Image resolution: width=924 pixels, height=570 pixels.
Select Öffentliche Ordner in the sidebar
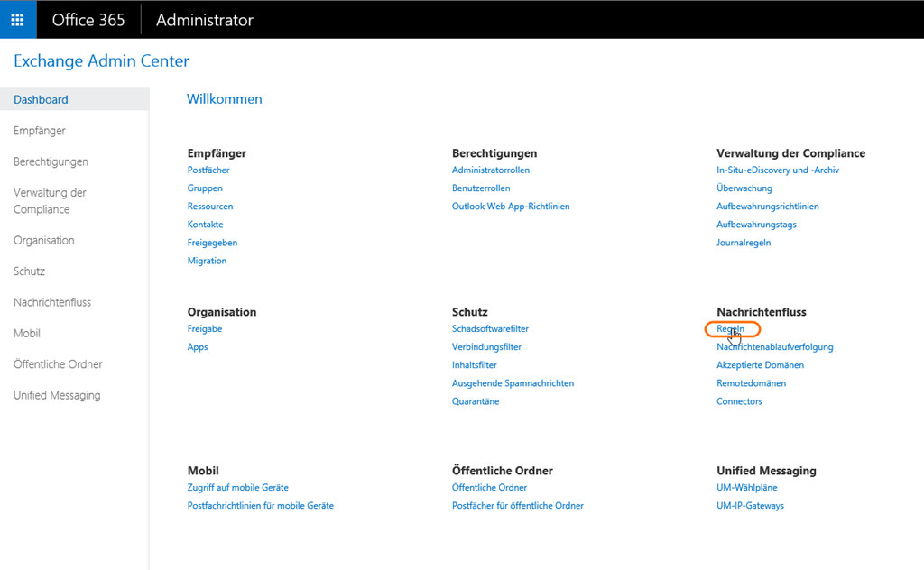58,364
